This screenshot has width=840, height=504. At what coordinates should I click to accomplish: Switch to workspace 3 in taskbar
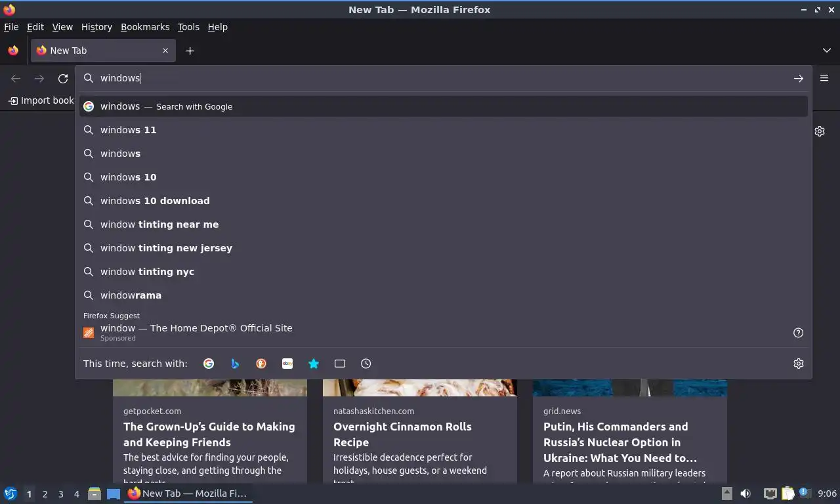point(60,494)
